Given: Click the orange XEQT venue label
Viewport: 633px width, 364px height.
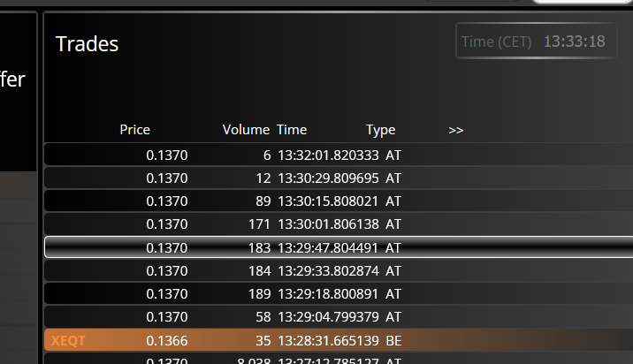Looking at the screenshot, I should [x=69, y=339].
